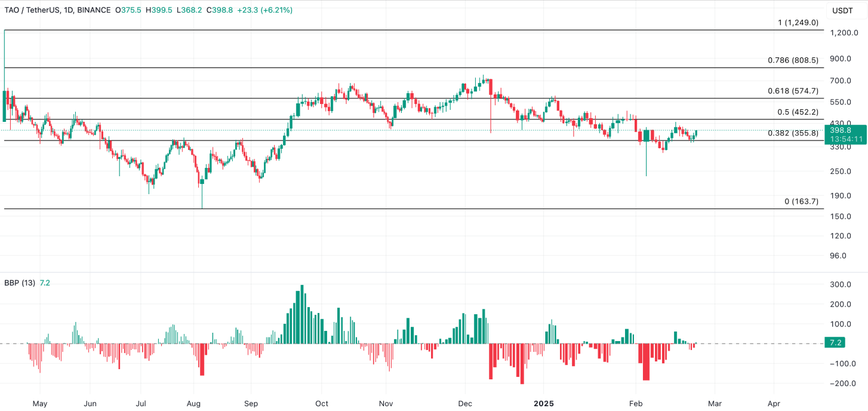Click the 13:54:11 candle countdown timer

tap(844, 139)
